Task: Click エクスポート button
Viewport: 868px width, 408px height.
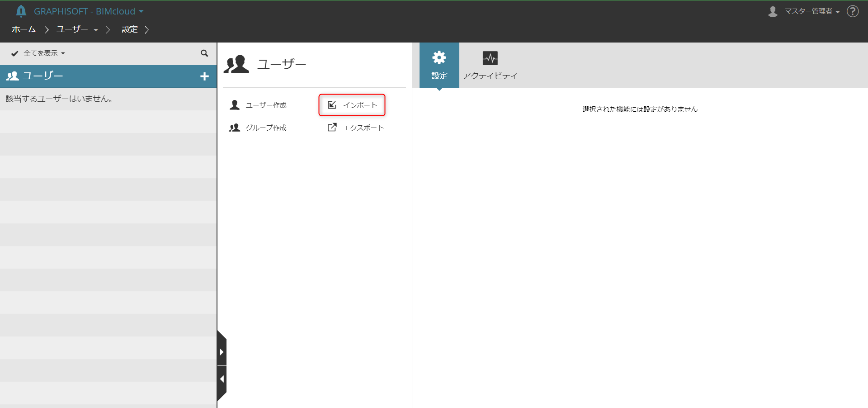Action: [355, 128]
